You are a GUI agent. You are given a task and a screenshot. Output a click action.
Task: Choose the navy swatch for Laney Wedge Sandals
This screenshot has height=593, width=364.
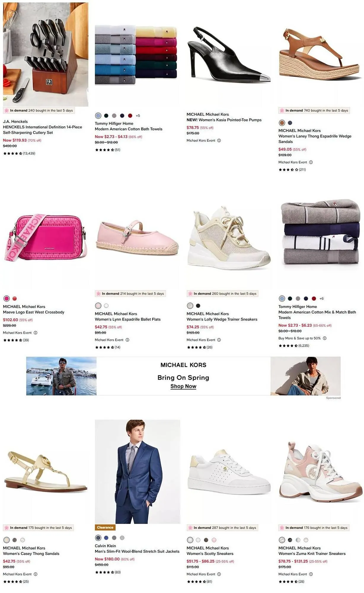pyautogui.click(x=290, y=123)
